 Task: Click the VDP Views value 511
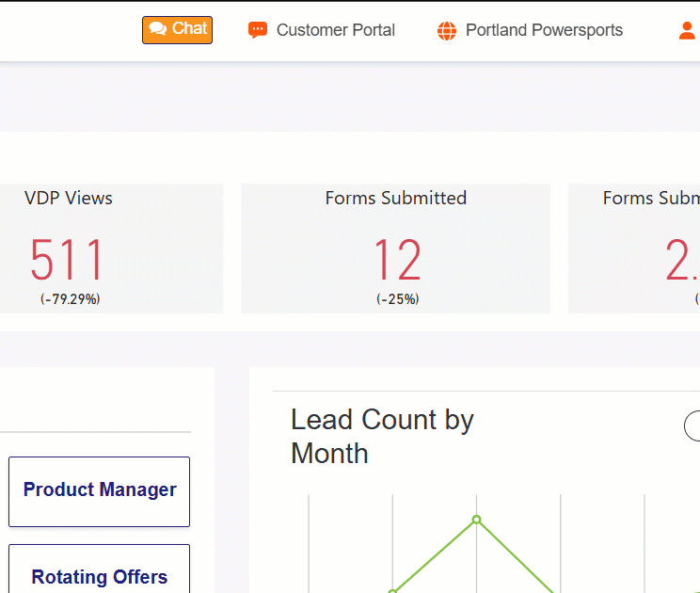[x=67, y=259]
